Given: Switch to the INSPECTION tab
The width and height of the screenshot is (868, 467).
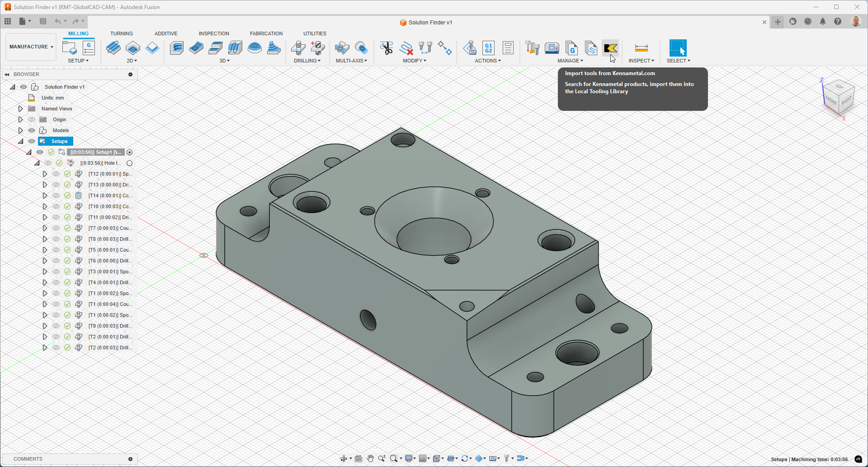Looking at the screenshot, I should coord(214,33).
